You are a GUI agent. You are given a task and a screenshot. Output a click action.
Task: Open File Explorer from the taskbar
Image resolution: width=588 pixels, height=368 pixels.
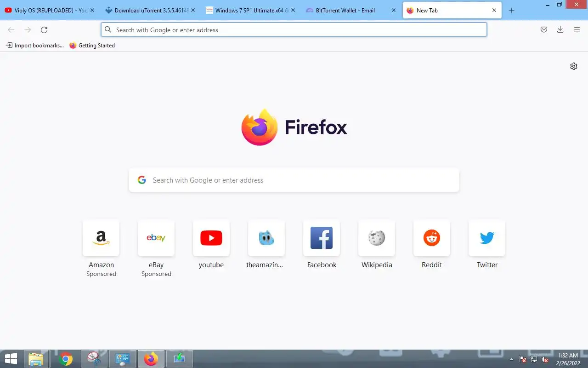pos(36,359)
